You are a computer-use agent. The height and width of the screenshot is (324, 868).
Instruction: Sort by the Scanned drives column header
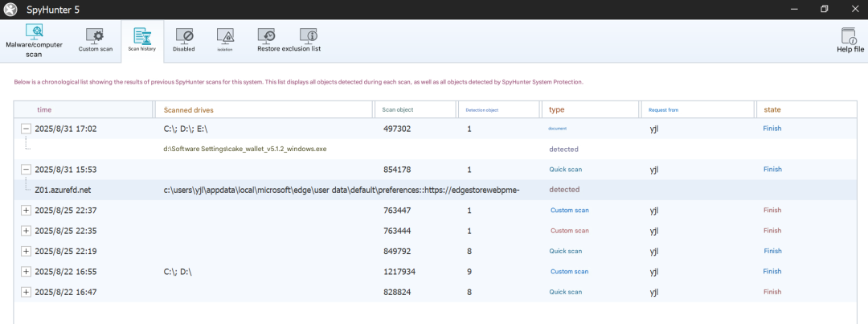coord(264,109)
